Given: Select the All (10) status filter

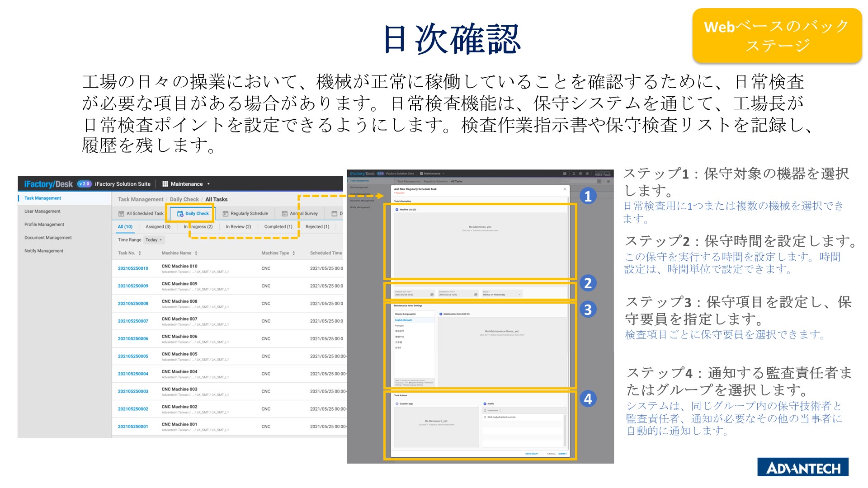Looking at the screenshot, I should 125,227.
